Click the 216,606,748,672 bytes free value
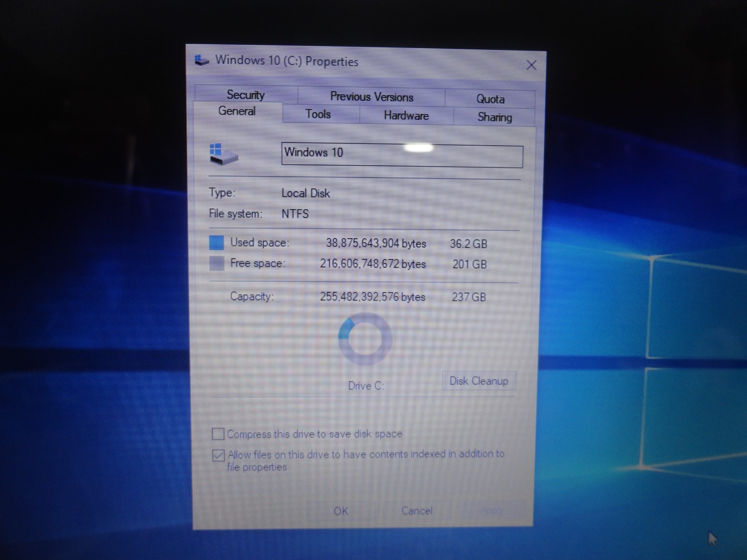This screenshot has height=560, width=747. click(x=373, y=264)
